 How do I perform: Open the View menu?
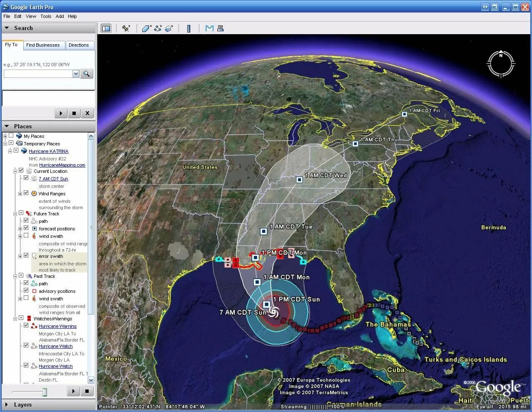[x=31, y=16]
